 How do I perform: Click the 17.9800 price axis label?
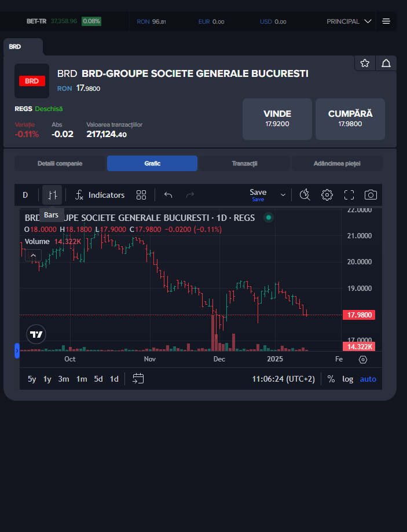(x=359, y=315)
